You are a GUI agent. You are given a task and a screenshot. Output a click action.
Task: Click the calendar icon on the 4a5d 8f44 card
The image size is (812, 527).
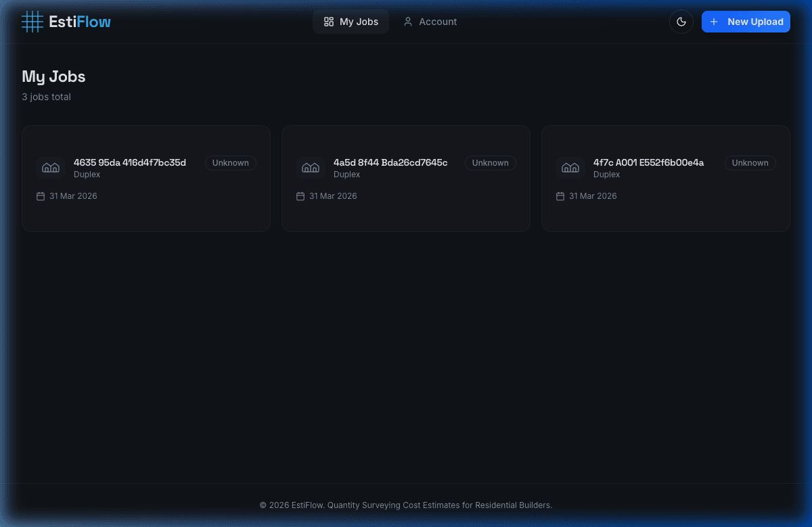click(x=300, y=196)
